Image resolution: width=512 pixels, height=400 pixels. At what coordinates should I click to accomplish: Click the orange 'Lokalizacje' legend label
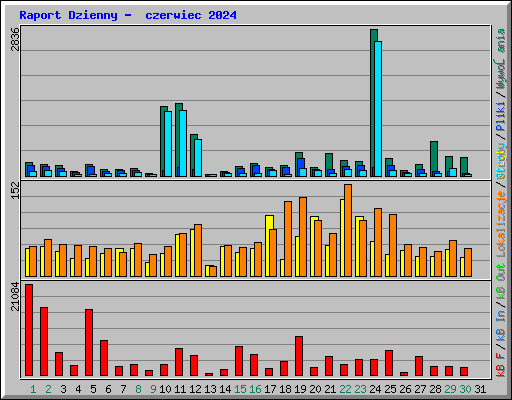(x=501, y=224)
